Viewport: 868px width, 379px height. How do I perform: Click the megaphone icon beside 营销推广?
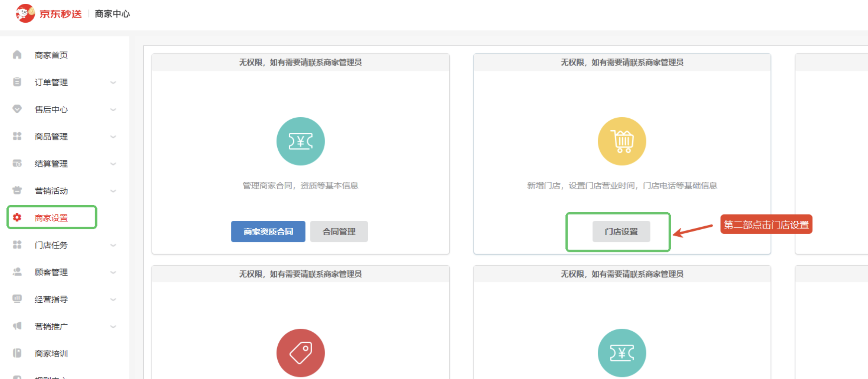click(17, 326)
